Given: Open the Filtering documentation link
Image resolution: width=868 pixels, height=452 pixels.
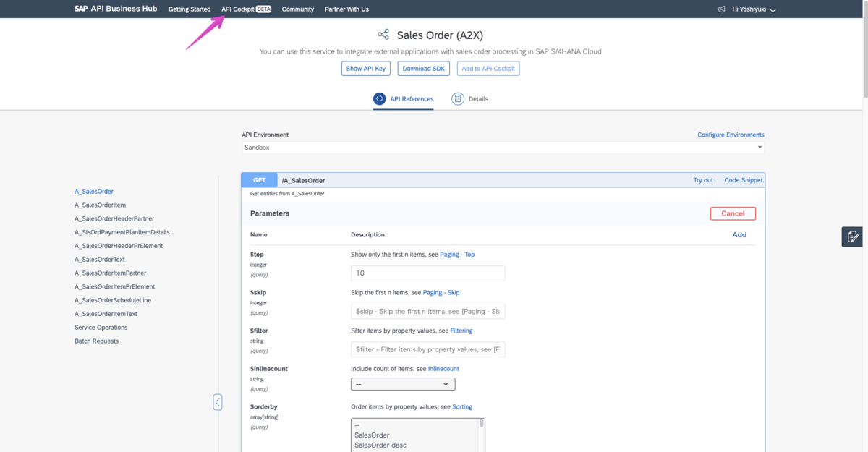Looking at the screenshot, I should point(461,331).
